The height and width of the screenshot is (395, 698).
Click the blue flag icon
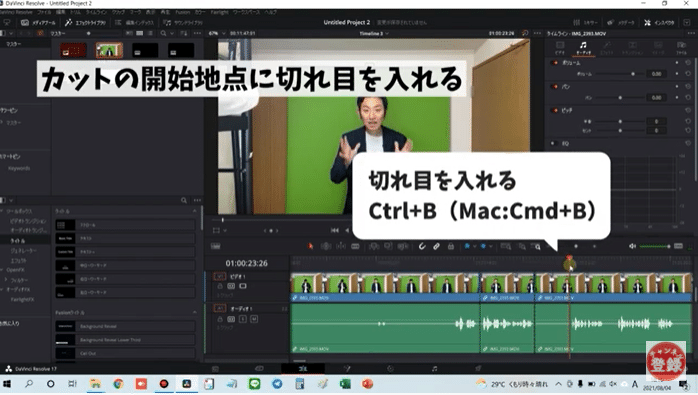coord(467,246)
